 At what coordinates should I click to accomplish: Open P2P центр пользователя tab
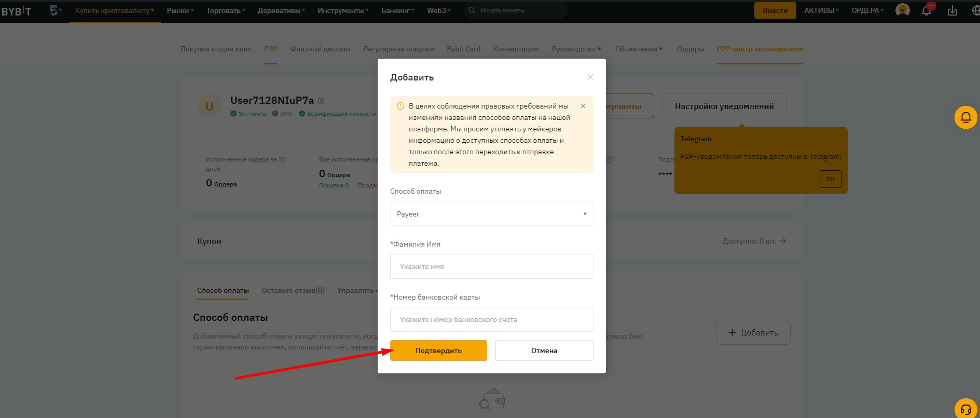760,49
